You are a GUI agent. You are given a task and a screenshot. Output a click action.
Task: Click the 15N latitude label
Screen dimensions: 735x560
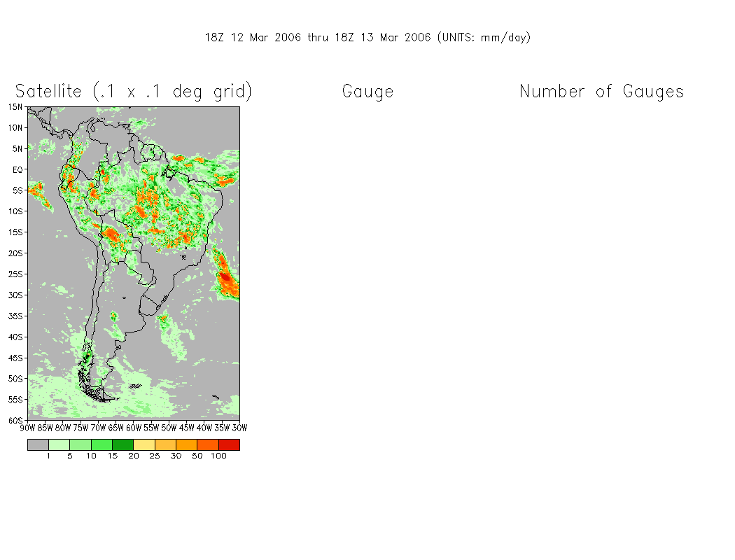pyautogui.click(x=15, y=107)
